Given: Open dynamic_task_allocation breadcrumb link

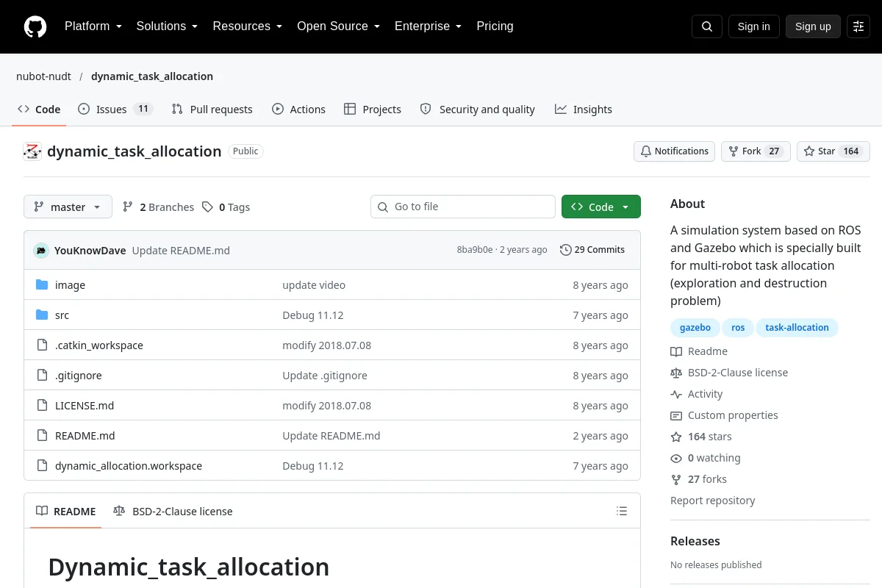Looking at the screenshot, I should coord(152,76).
